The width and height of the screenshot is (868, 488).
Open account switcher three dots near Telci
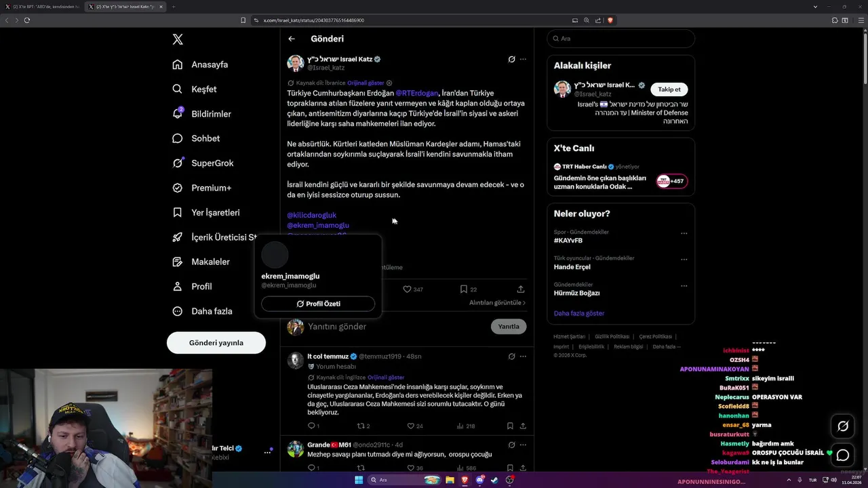[x=267, y=452]
